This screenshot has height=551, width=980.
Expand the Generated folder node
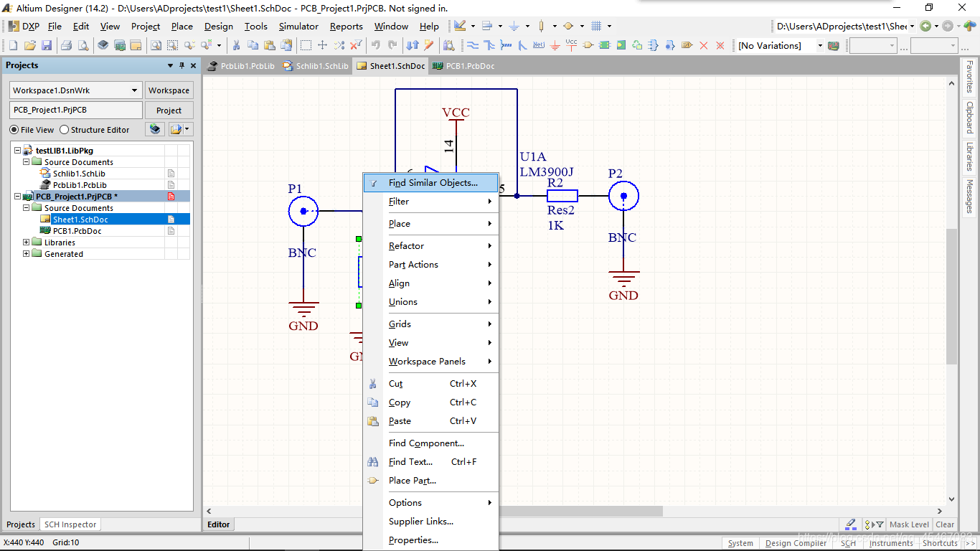[x=27, y=254]
